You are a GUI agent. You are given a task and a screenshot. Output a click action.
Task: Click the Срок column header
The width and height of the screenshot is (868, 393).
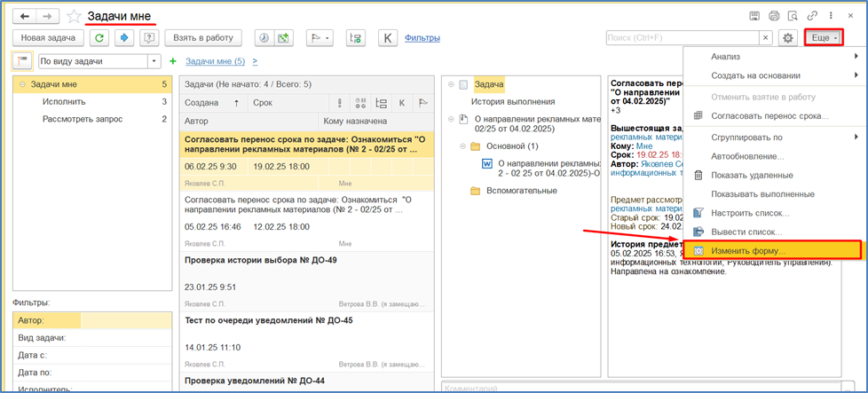289,102
